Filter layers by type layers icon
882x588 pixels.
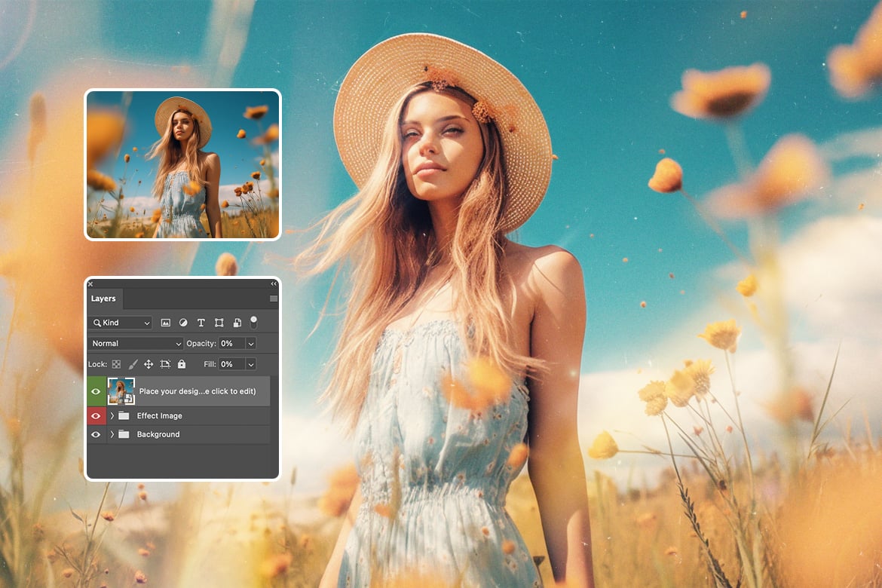point(201,323)
